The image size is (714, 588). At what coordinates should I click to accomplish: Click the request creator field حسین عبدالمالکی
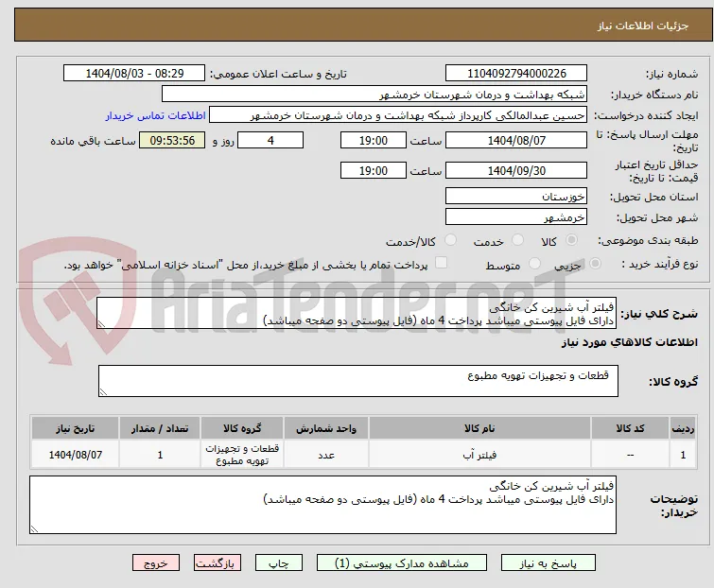coord(398,115)
